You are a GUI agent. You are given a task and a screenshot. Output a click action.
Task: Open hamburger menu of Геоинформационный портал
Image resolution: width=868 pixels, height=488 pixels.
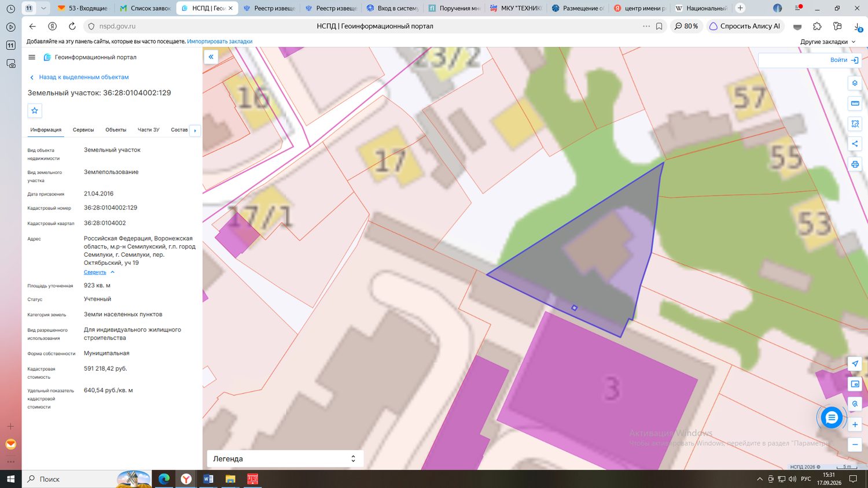(x=32, y=57)
